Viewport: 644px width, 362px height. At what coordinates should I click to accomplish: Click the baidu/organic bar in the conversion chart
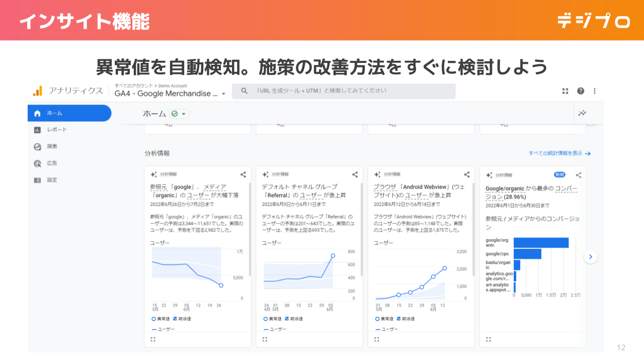pos(517,265)
